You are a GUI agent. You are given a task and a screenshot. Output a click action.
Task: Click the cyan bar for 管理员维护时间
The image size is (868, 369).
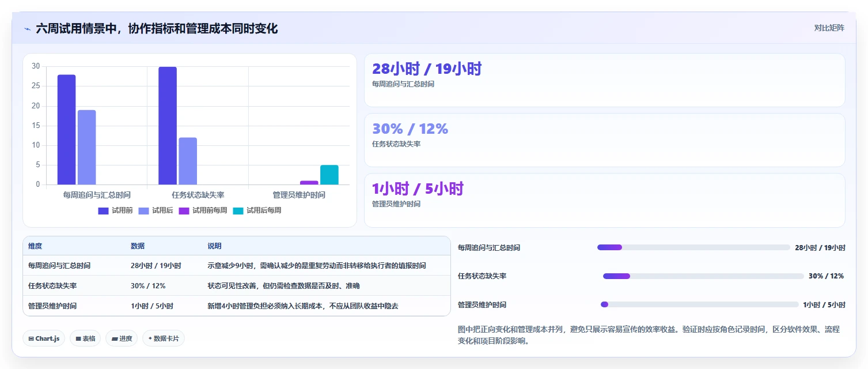click(x=329, y=175)
